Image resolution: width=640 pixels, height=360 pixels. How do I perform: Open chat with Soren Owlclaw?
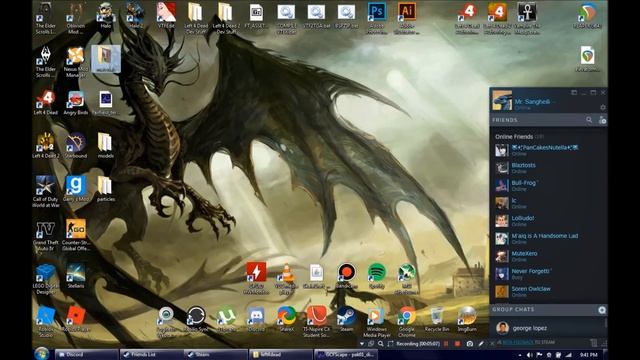coord(548,291)
